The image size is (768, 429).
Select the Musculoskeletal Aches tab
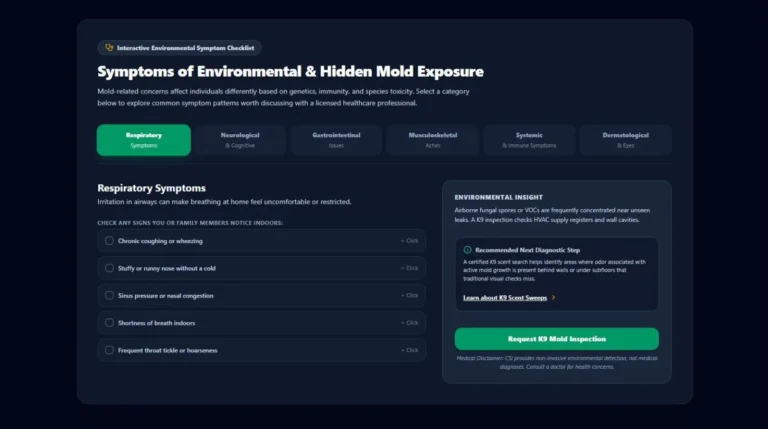click(432, 140)
